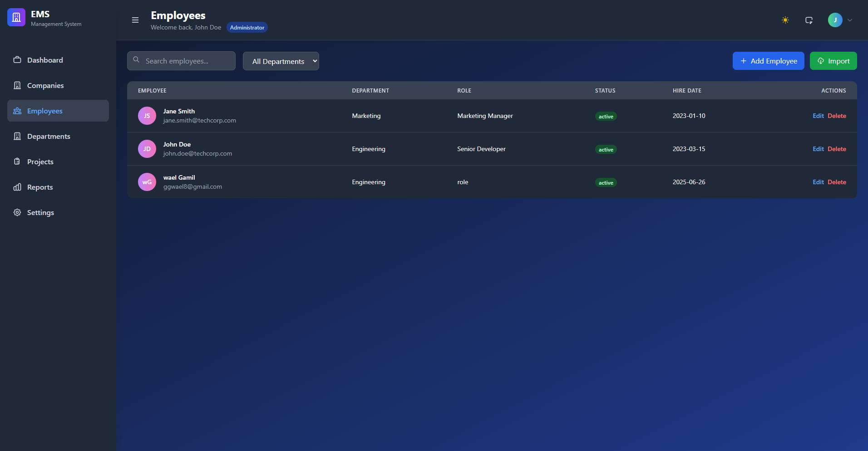Click the Departments building icon
Screen dimensions: 868x451
click(17, 136)
